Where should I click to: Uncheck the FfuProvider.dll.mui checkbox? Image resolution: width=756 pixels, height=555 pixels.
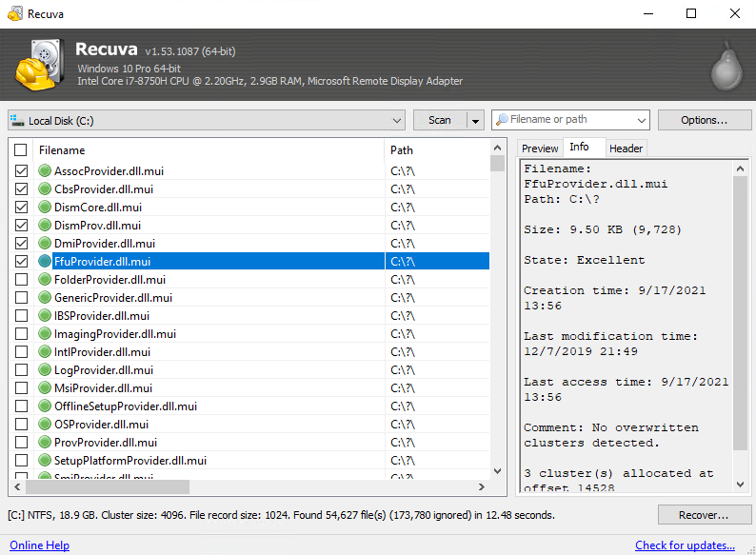tap(21, 262)
